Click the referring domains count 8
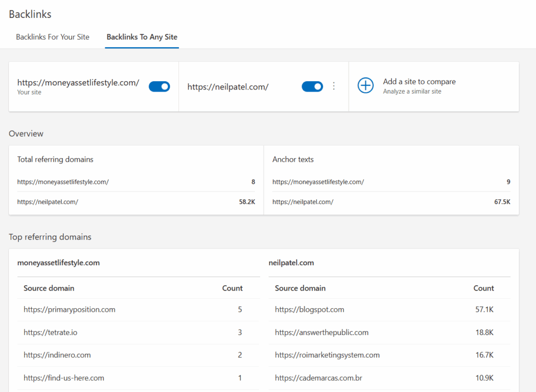 253,182
